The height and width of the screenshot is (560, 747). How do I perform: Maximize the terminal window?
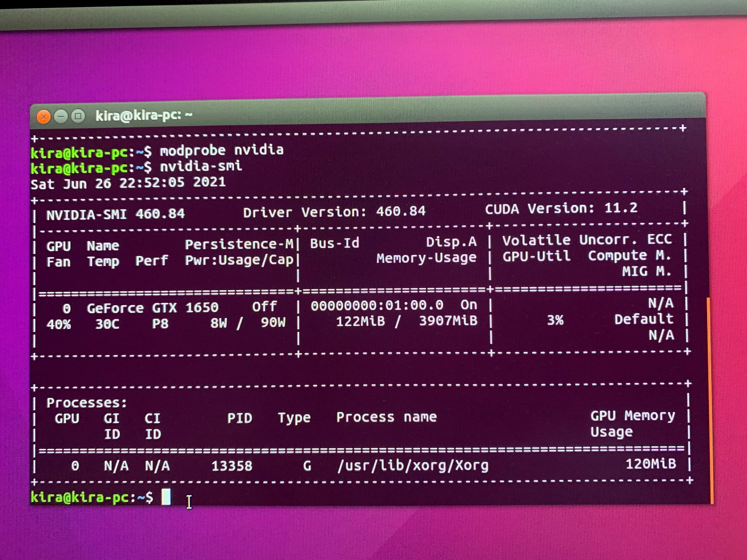click(x=78, y=116)
